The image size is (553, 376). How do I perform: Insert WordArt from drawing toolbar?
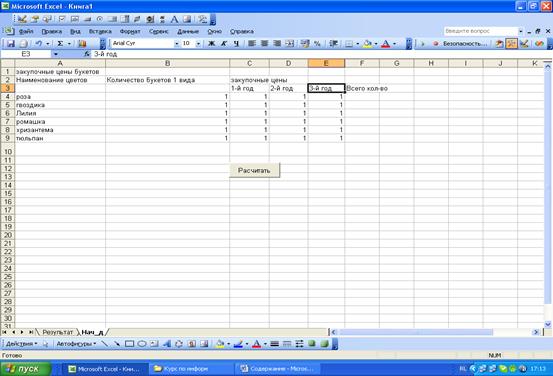pos(166,344)
